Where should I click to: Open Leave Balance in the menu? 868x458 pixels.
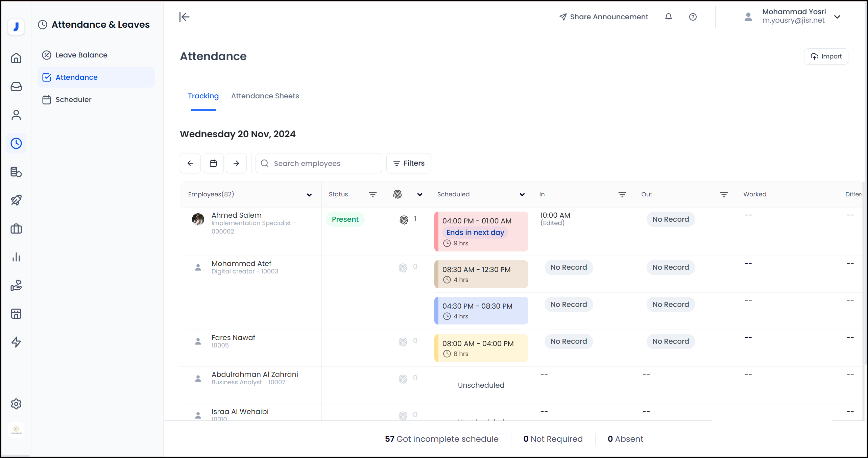point(81,55)
